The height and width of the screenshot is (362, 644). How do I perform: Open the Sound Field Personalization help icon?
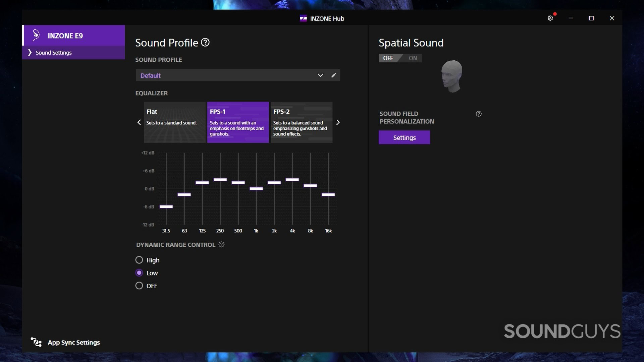479,114
